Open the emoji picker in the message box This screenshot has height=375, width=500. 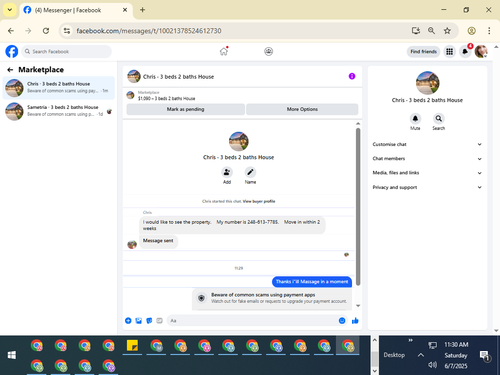pyautogui.click(x=342, y=321)
